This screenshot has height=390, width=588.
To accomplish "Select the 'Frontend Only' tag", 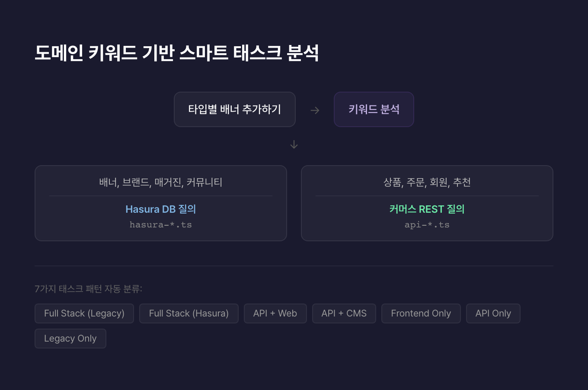I will click(x=421, y=313).
